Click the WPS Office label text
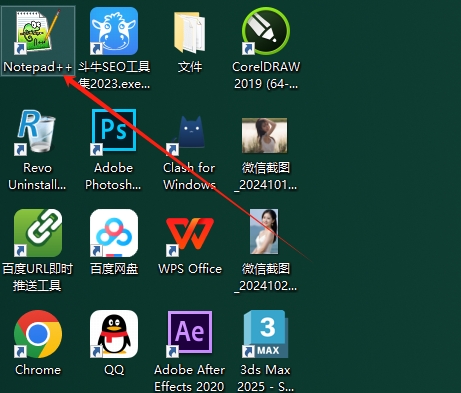Screen dimensions: 461x393 click(x=190, y=269)
